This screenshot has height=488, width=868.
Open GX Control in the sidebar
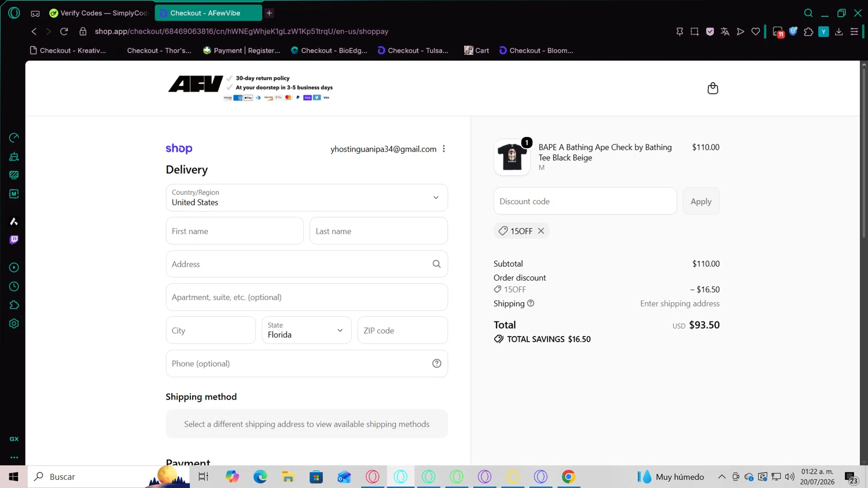coord(14,138)
